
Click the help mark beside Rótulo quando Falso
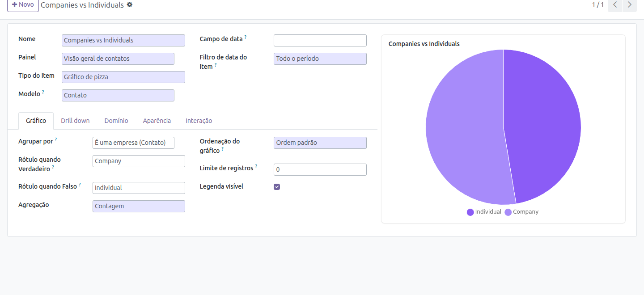(80, 185)
